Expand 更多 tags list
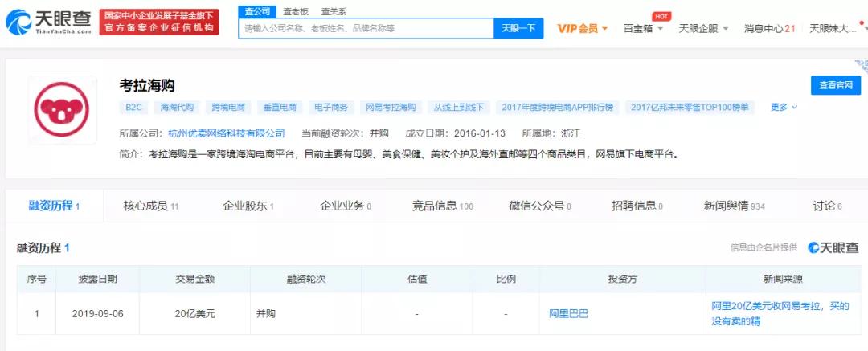This screenshot has height=351, width=868. tap(784, 108)
